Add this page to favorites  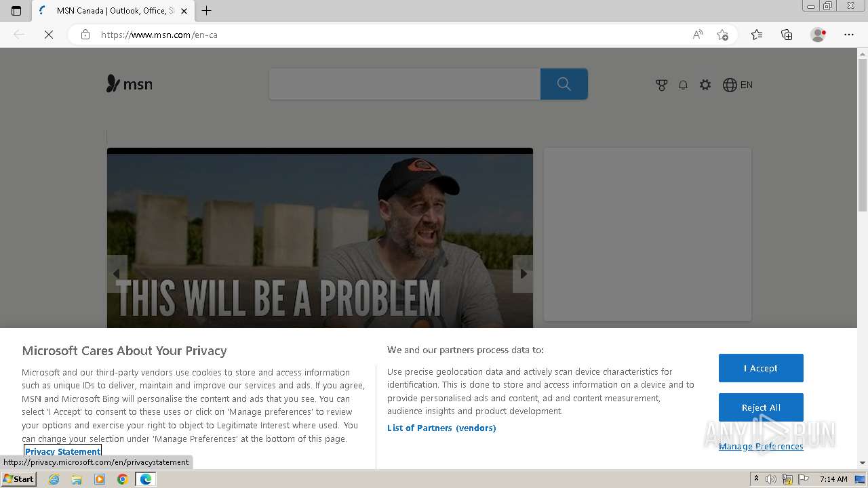[722, 35]
